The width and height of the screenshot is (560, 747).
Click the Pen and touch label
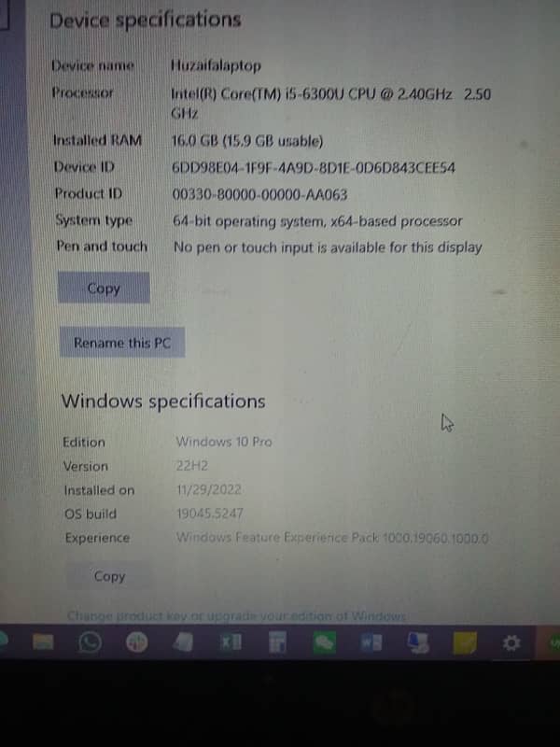point(102,247)
